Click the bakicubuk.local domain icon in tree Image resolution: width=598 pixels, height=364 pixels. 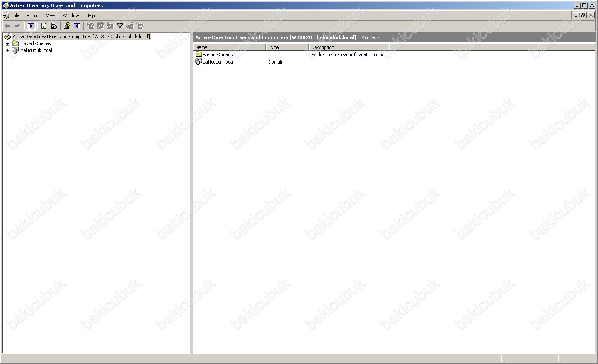(x=15, y=50)
